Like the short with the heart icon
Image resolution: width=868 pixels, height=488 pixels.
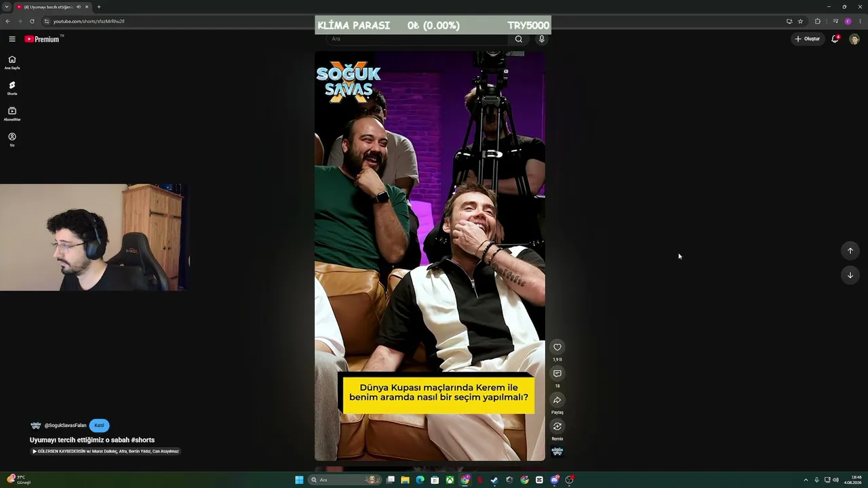557,347
